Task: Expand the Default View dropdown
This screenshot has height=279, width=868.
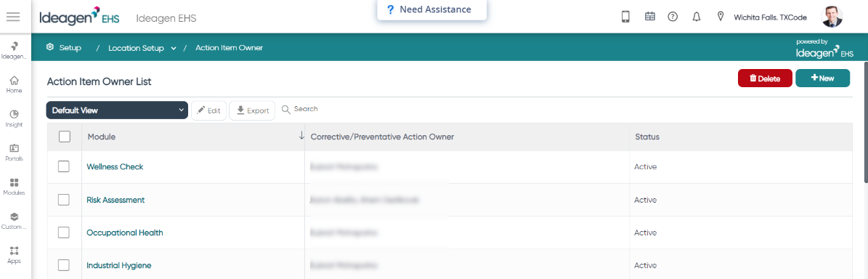Action: click(118, 110)
